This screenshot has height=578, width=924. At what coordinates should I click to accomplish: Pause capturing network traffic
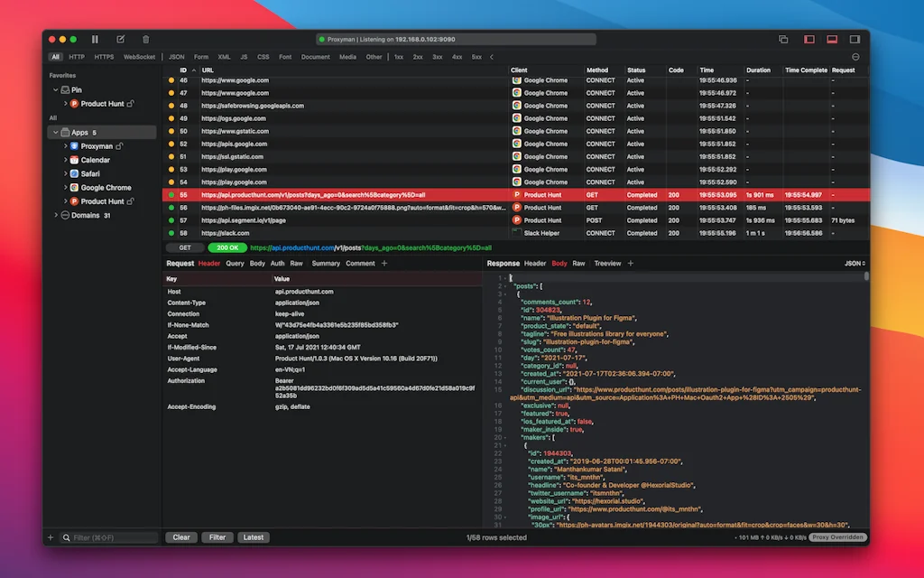point(96,39)
